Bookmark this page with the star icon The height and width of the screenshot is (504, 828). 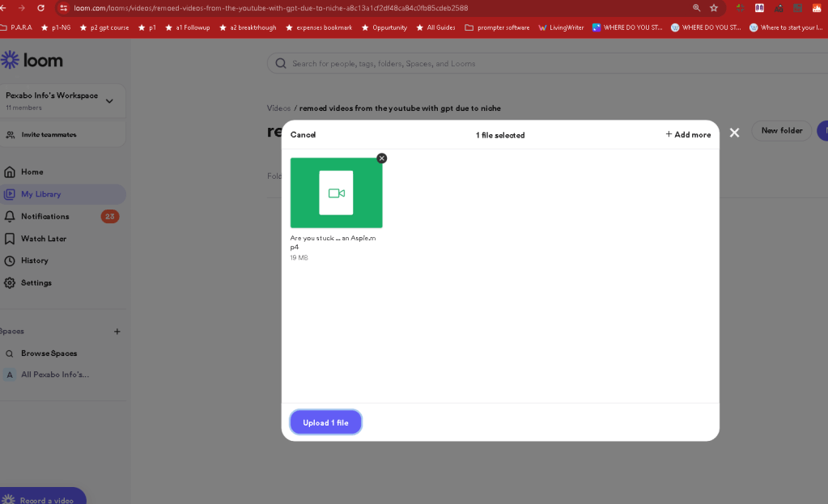714,8
